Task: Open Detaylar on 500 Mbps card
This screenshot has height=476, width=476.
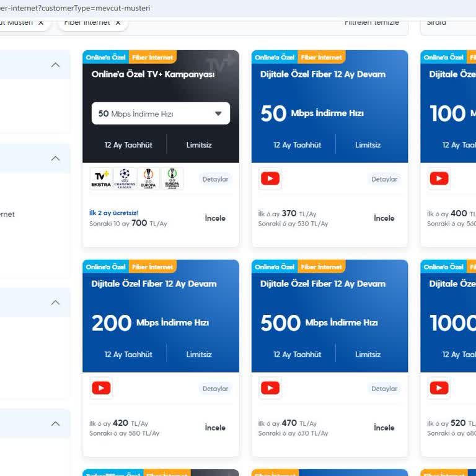Action: (384, 389)
